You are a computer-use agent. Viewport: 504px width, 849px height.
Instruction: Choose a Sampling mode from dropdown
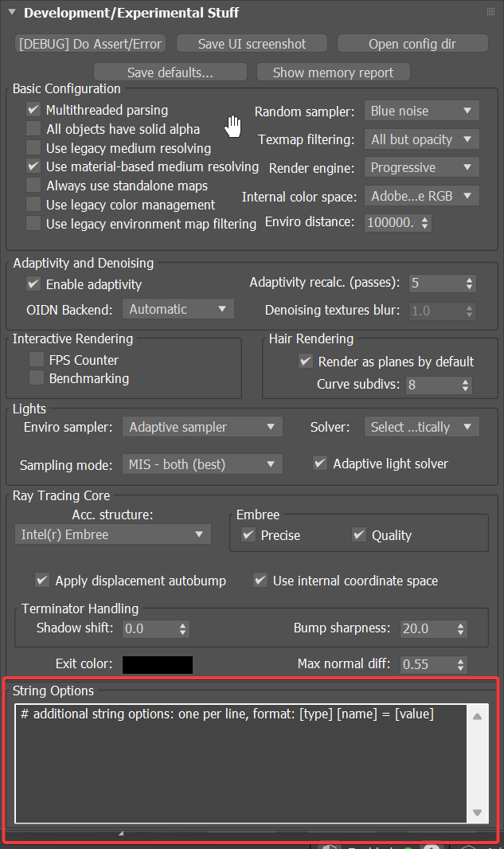[202, 464]
